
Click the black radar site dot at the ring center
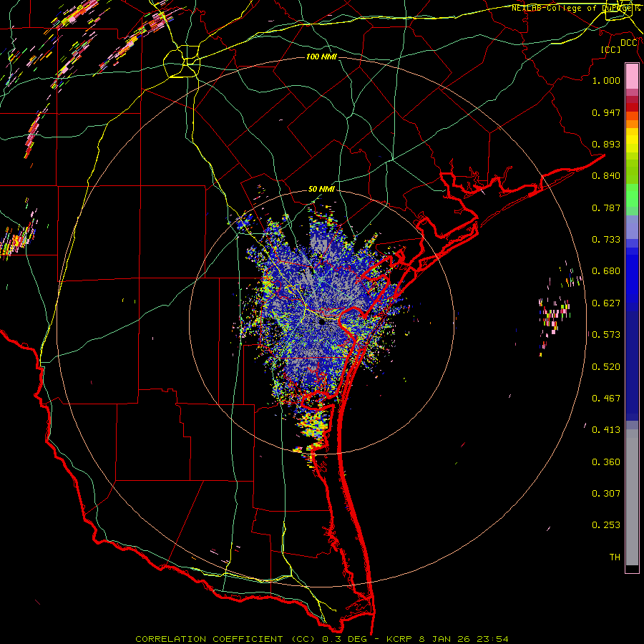tap(323, 322)
